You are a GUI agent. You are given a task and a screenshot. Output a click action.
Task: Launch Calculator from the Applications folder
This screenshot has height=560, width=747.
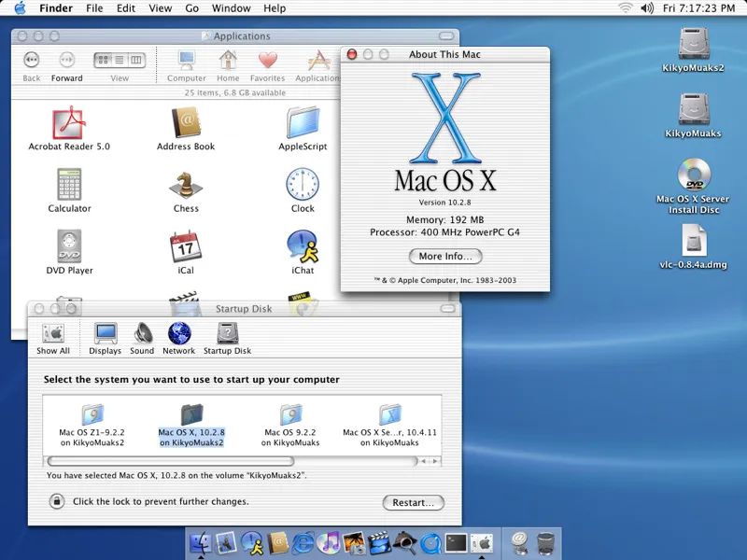pos(69,184)
